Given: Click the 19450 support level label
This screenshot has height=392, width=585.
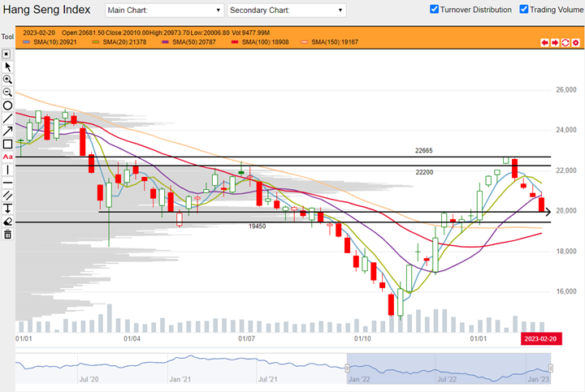Looking at the screenshot, I should pos(257,226).
